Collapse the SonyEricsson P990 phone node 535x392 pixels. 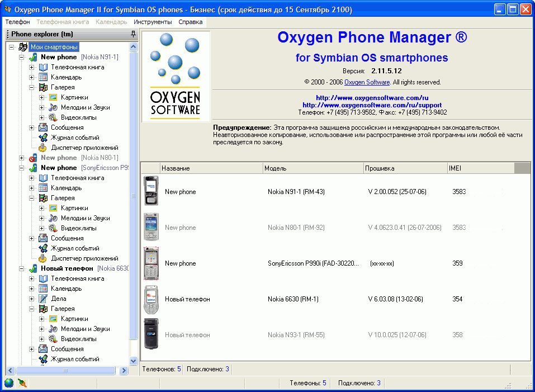pyautogui.click(x=21, y=168)
